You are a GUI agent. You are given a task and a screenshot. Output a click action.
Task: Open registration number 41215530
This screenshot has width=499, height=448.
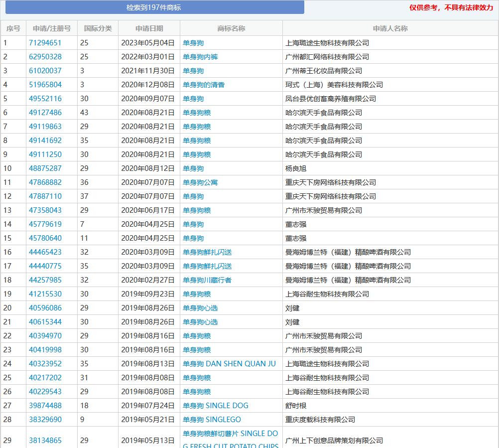(x=45, y=294)
